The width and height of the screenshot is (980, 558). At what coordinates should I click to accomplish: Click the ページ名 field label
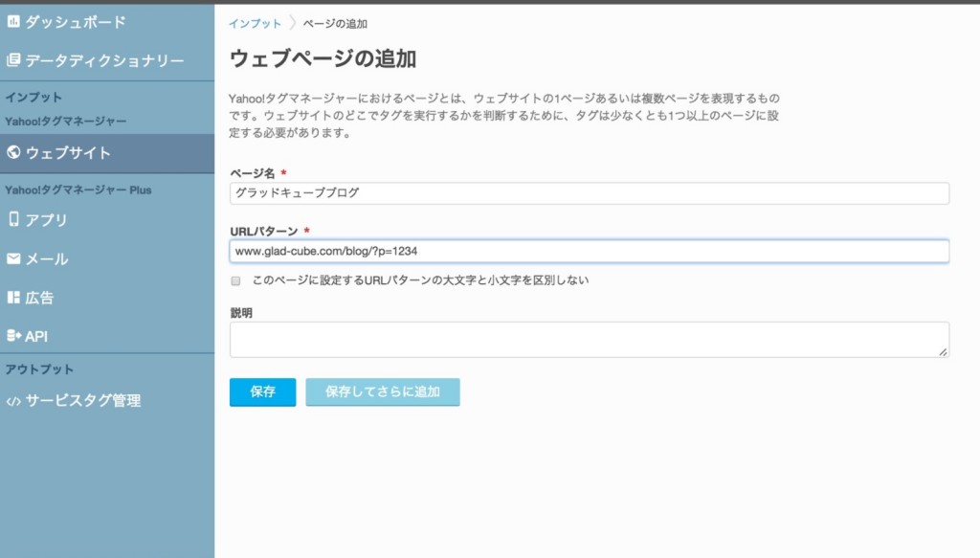253,173
